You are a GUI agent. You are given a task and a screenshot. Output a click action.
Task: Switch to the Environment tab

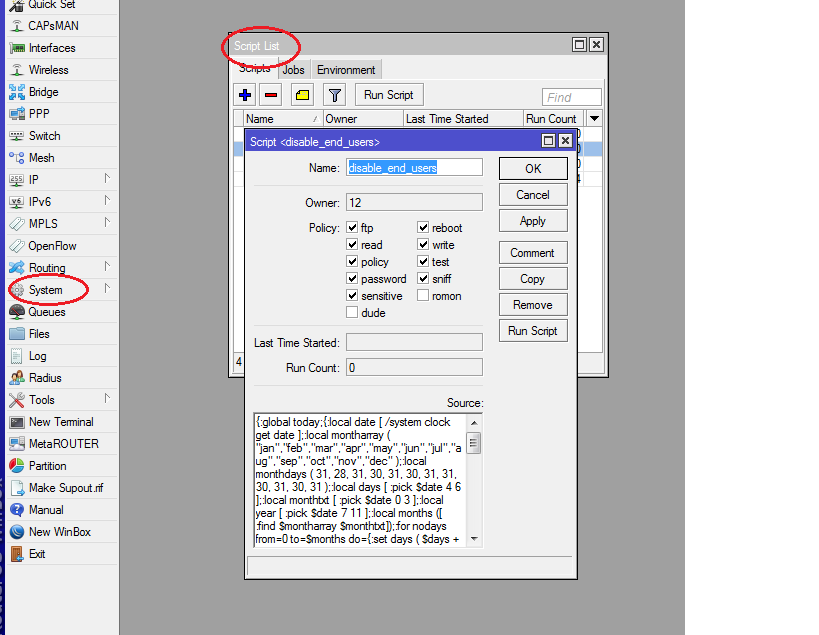(x=346, y=70)
